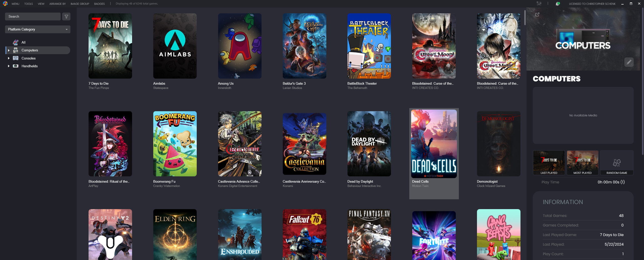
Task: Select the Dead Cells cover
Action: [434, 144]
